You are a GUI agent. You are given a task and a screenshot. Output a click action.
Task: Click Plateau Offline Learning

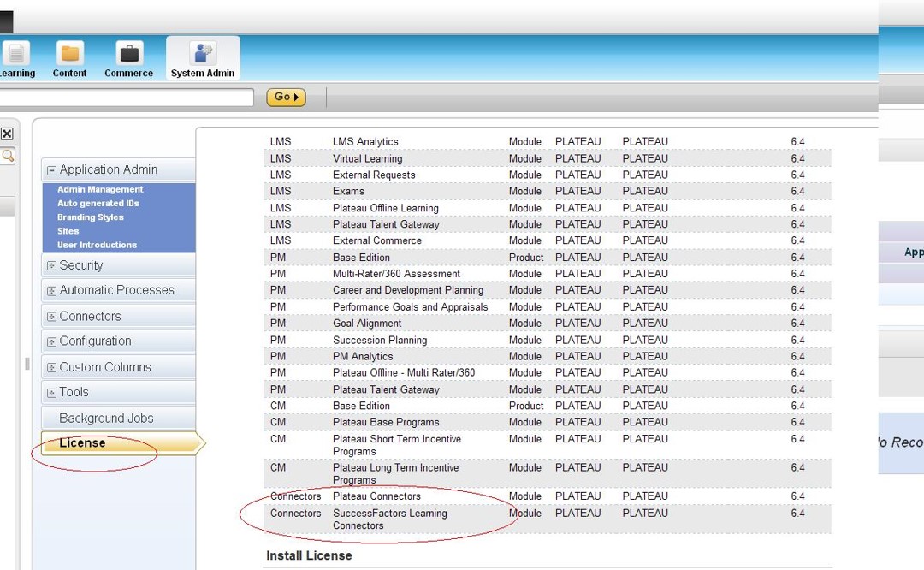[386, 208]
